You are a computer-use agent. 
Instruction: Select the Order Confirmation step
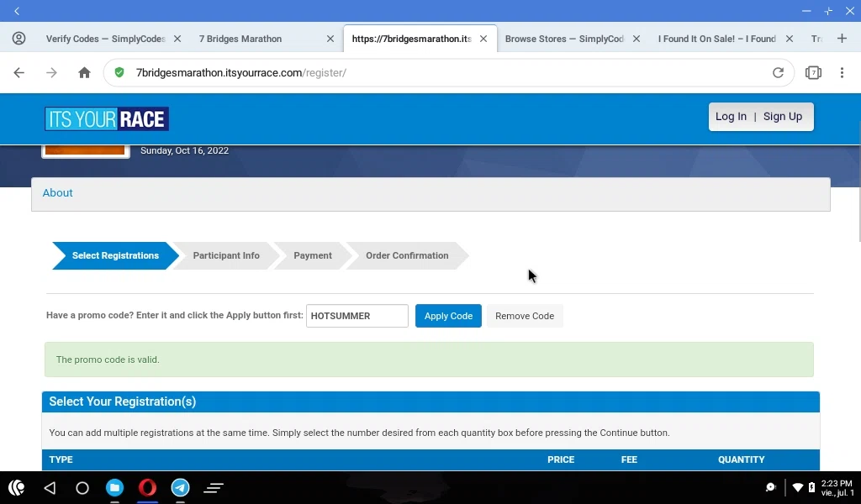(x=407, y=255)
